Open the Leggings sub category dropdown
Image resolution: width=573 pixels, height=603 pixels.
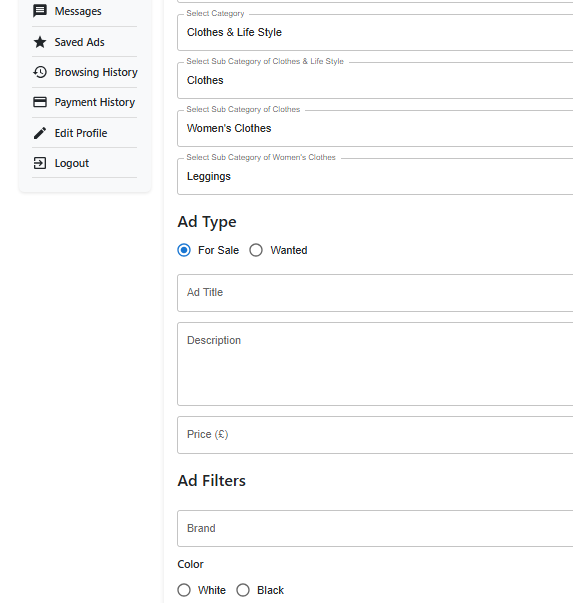(375, 177)
